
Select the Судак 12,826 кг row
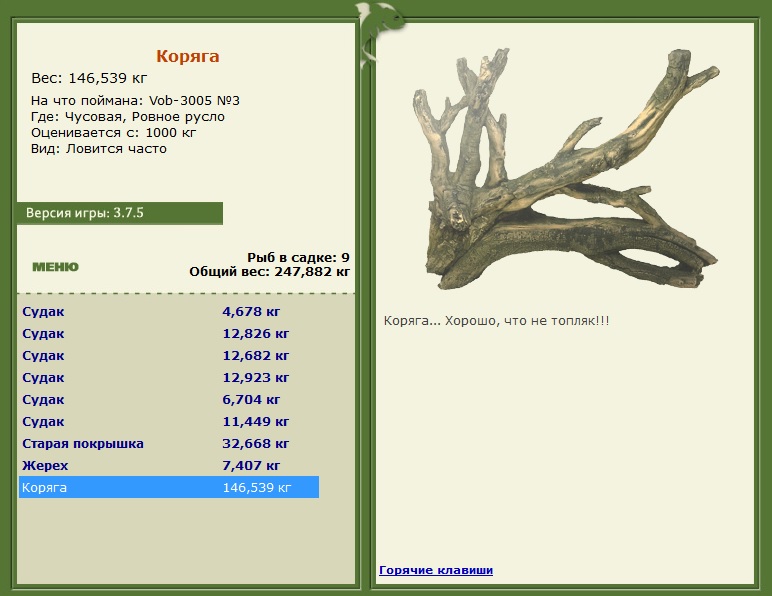(169, 334)
